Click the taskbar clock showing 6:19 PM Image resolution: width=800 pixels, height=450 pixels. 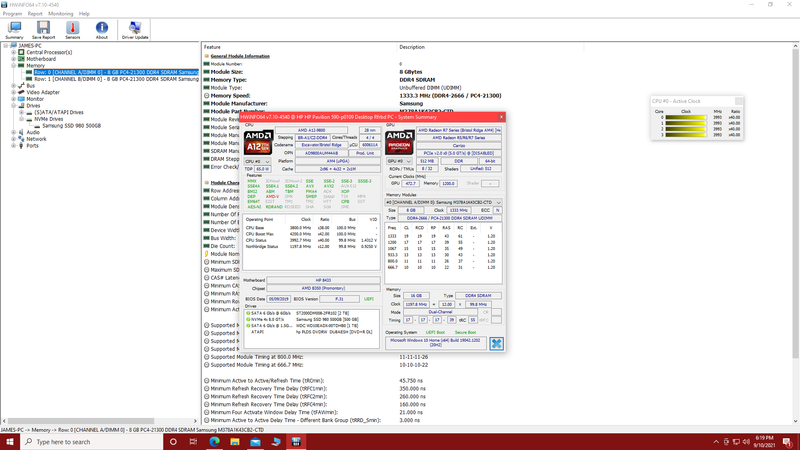[x=766, y=442]
